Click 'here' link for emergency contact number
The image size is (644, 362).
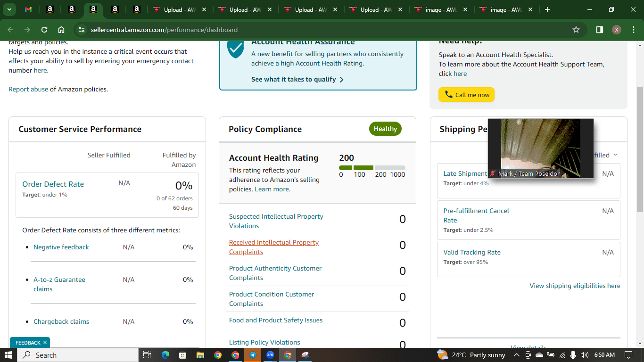tap(40, 70)
